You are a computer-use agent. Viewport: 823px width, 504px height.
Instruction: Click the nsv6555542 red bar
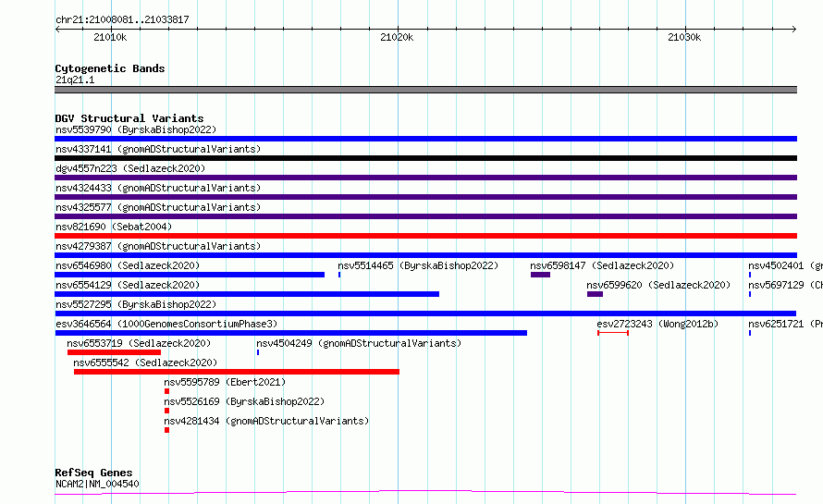pyautogui.click(x=237, y=372)
